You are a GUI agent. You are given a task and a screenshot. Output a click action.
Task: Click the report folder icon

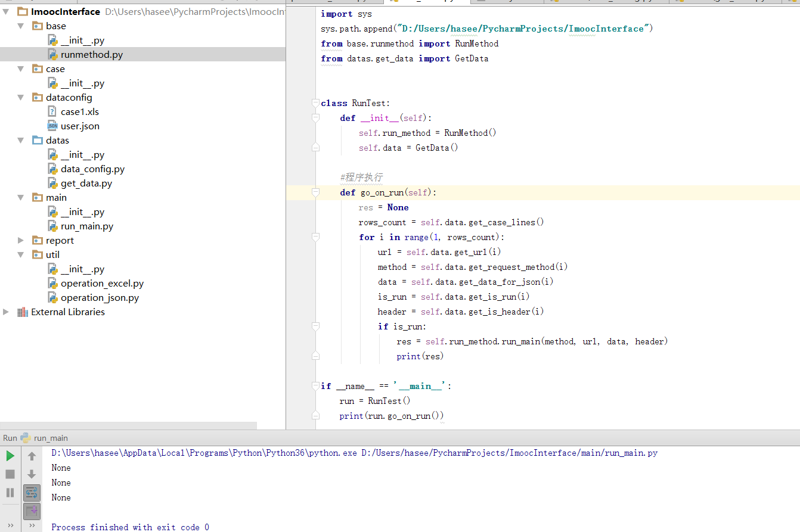pyautogui.click(x=38, y=241)
